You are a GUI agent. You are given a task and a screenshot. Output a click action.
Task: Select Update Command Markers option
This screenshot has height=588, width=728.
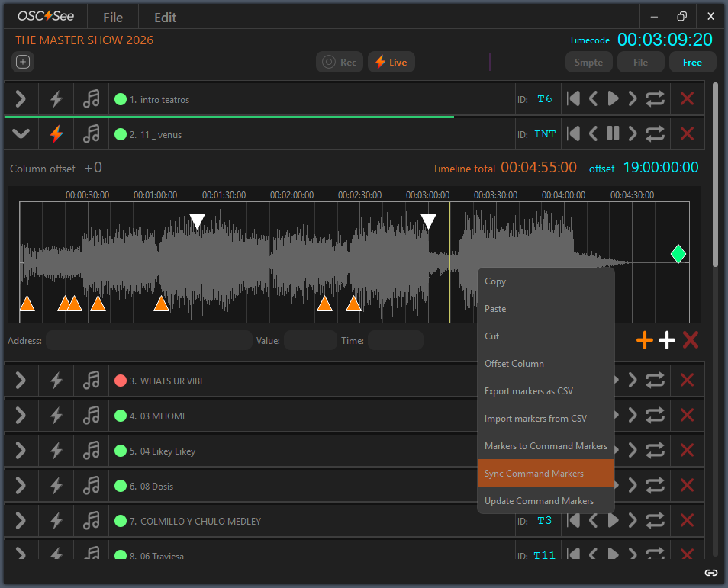coord(546,500)
